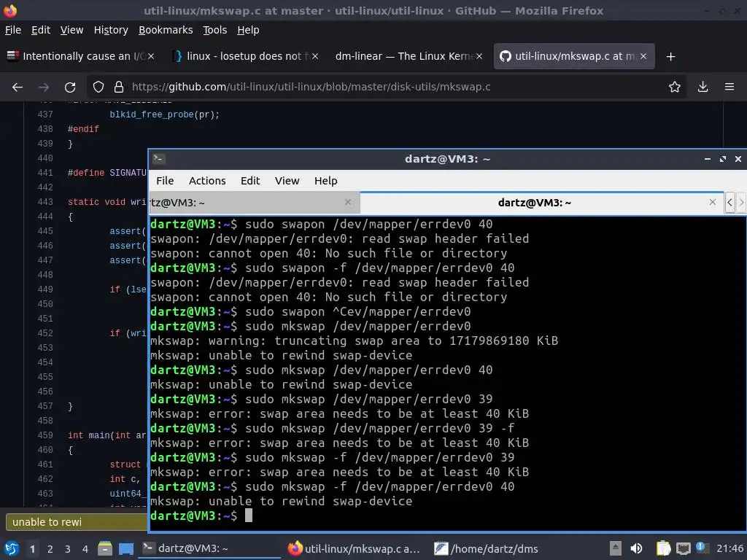Open terminal Help menu

pos(326,181)
